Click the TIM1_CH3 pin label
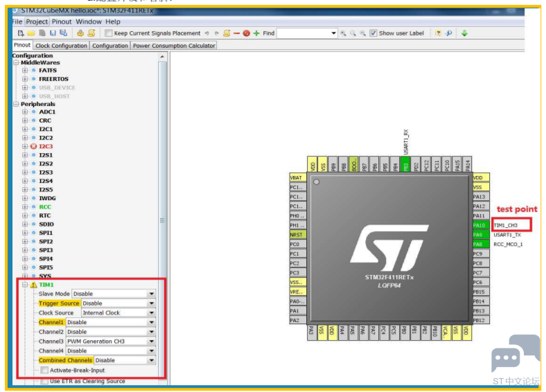 point(506,225)
